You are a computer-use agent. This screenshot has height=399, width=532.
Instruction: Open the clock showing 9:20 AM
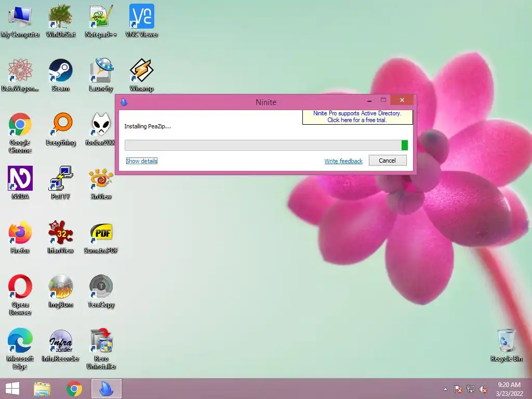pyautogui.click(x=509, y=389)
